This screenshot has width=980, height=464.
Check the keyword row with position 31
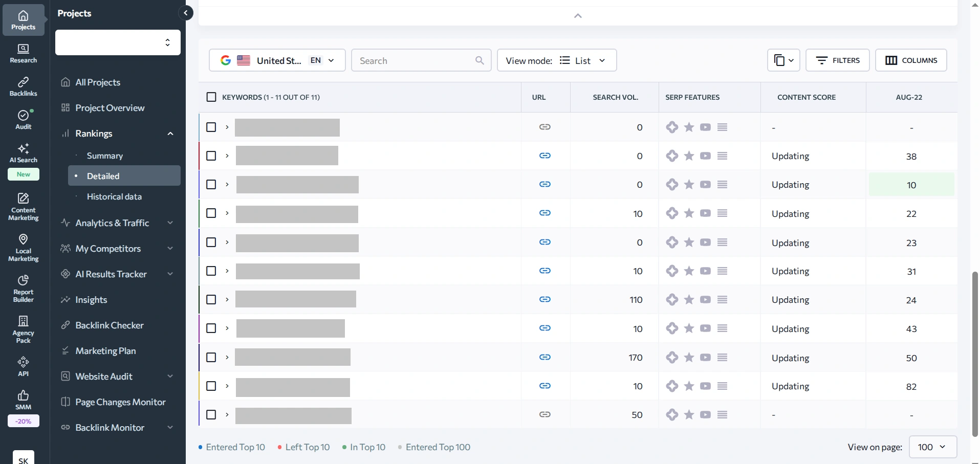coord(211,271)
